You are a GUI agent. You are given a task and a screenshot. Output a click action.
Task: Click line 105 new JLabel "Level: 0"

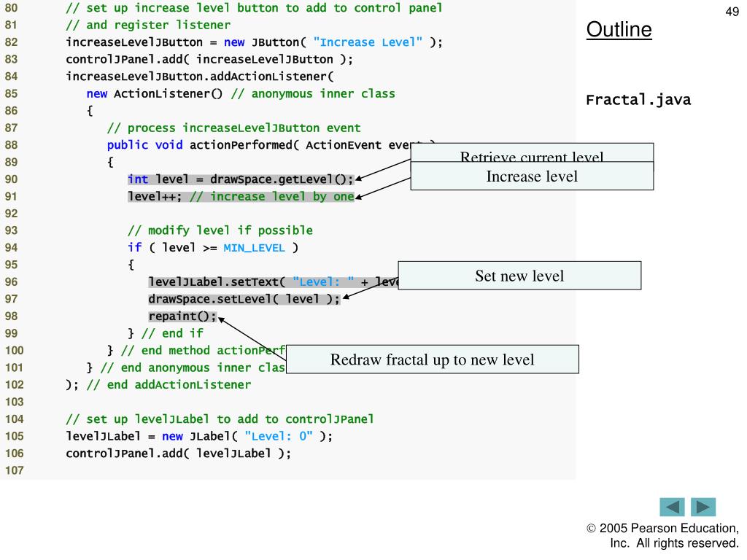[199, 436]
